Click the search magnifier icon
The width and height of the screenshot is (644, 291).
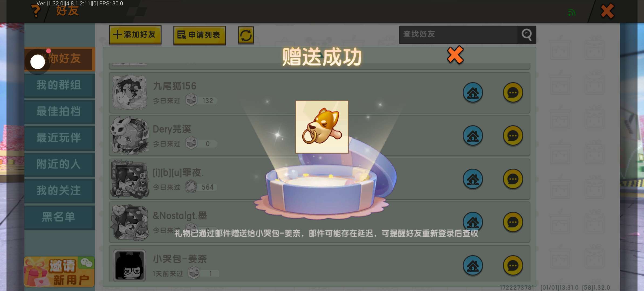click(526, 35)
